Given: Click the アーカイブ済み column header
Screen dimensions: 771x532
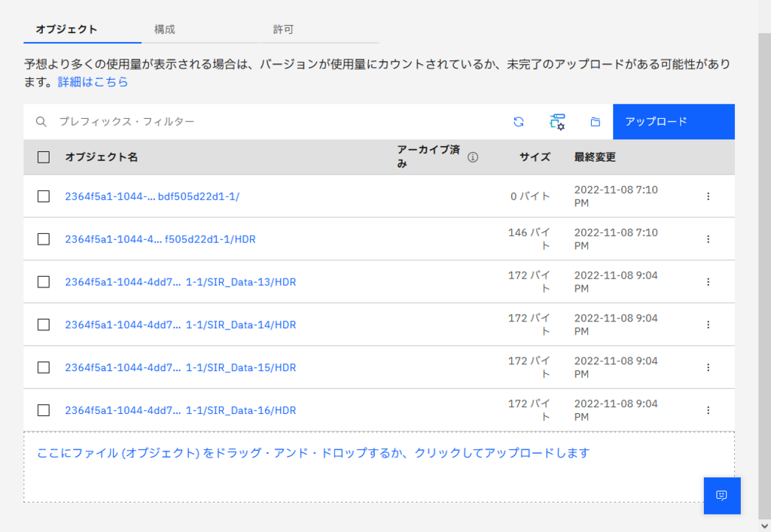Looking at the screenshot, I should pyautogui.click(x=428, y=157).
